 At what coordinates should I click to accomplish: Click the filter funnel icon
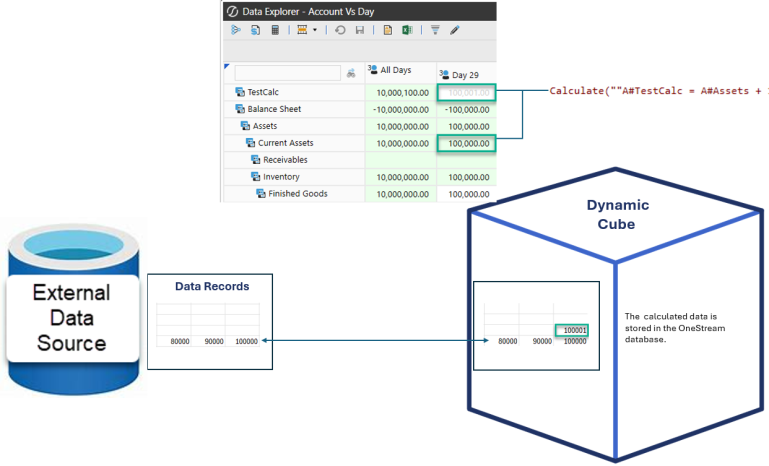tap(435, 31)
